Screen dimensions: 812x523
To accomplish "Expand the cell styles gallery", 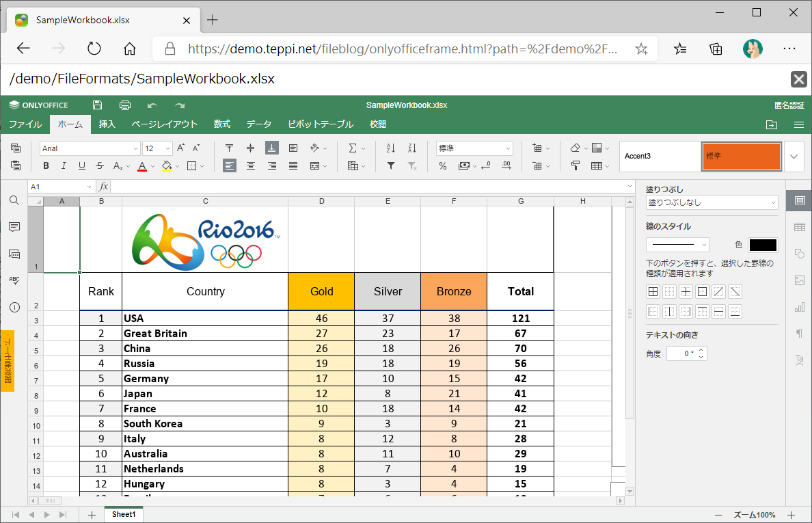I will coord(794,157).
